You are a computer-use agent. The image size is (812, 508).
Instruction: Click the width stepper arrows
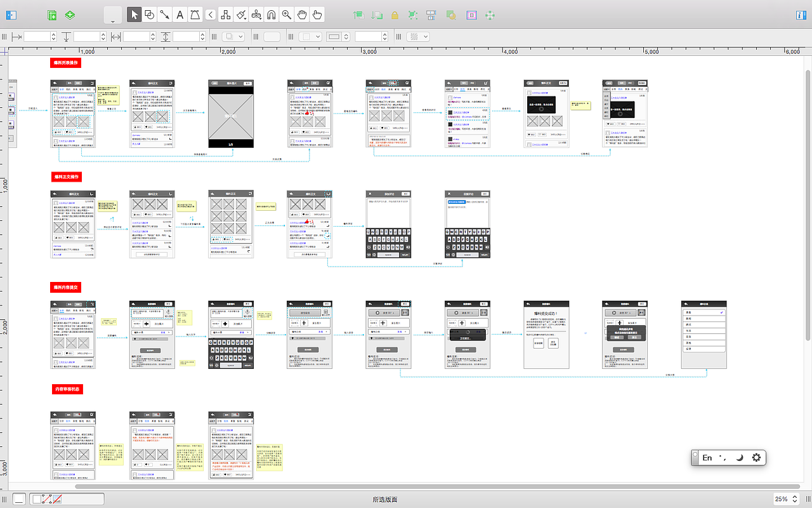[x=153, y=37]
